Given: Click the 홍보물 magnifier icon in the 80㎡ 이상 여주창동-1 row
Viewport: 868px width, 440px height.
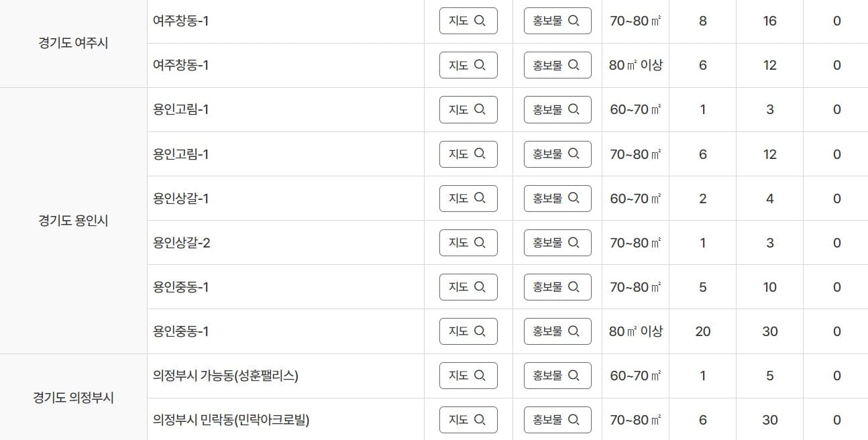Looking at the screenshot, I should [574, 65].
